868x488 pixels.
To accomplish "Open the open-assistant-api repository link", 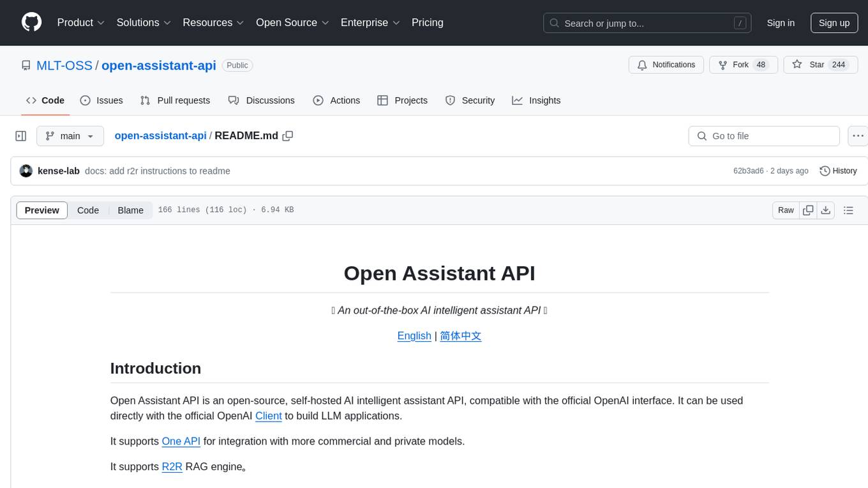I will pyautogui.click(x=159, y=65).
